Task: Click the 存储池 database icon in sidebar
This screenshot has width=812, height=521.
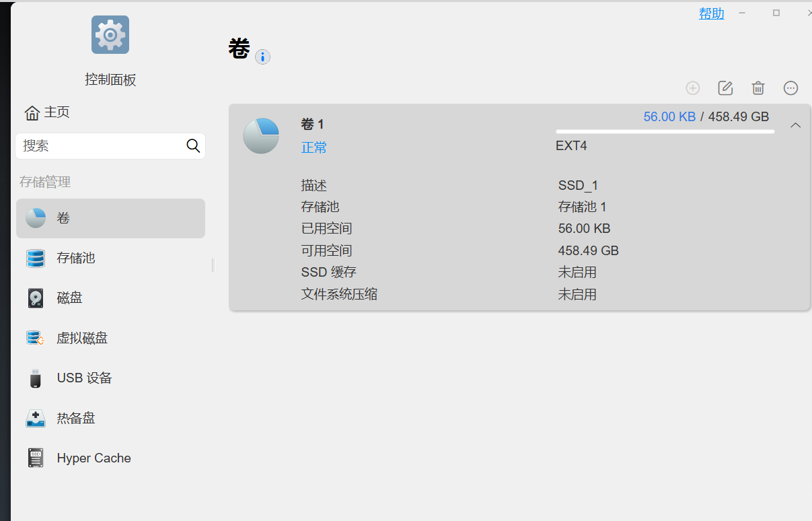Action: (x=36, y=258)
